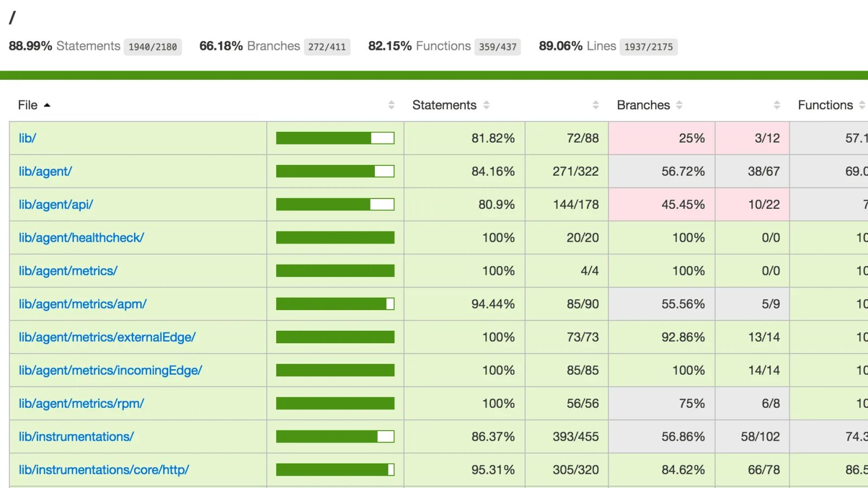The image size is (868, 488).
Task: Click the 25% branches cell for lib/
Action: pos(662,138)
